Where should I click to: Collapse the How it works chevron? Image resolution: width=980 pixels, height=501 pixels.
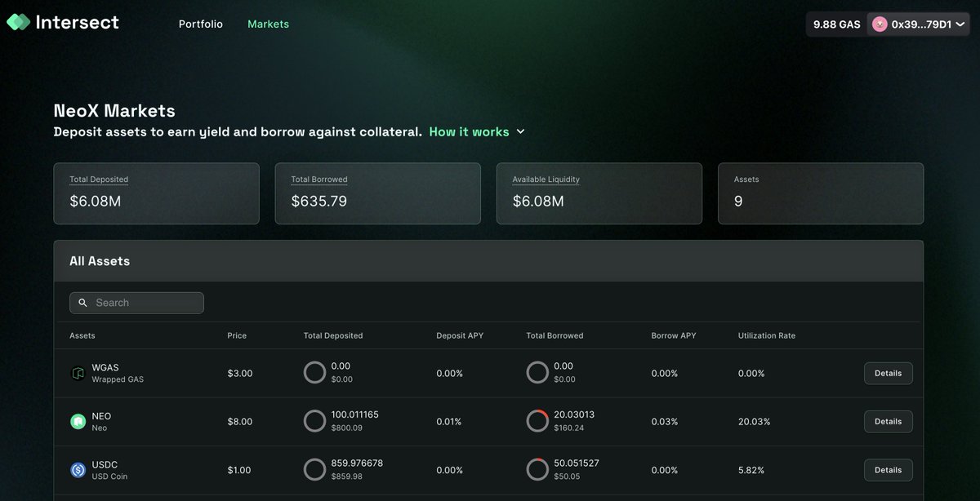520,131
